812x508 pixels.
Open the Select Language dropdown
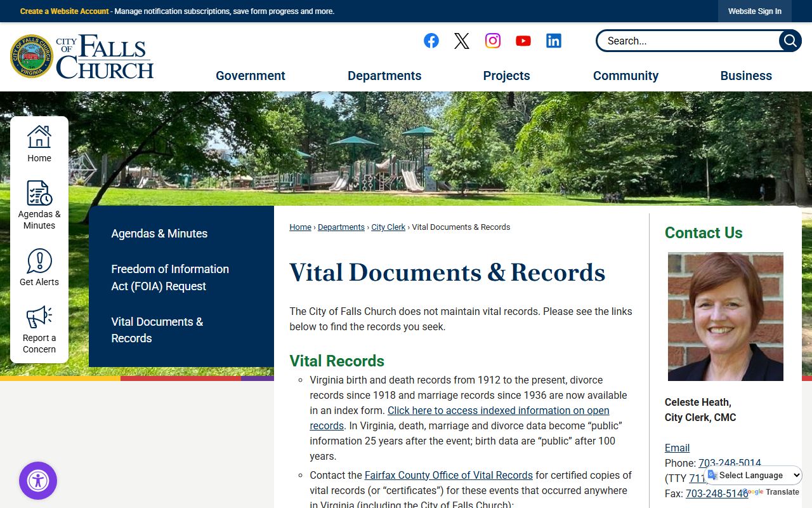(x=754, y=475)
